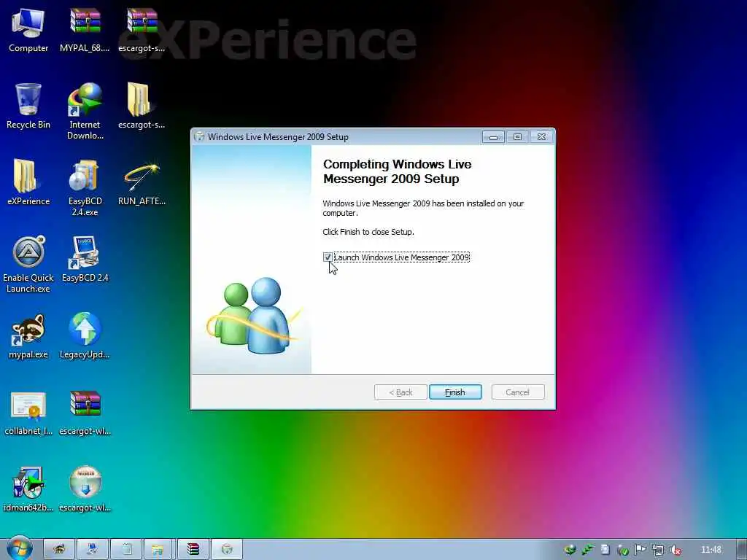Click the Messenger setup taskbar button

tap(227, 550)
